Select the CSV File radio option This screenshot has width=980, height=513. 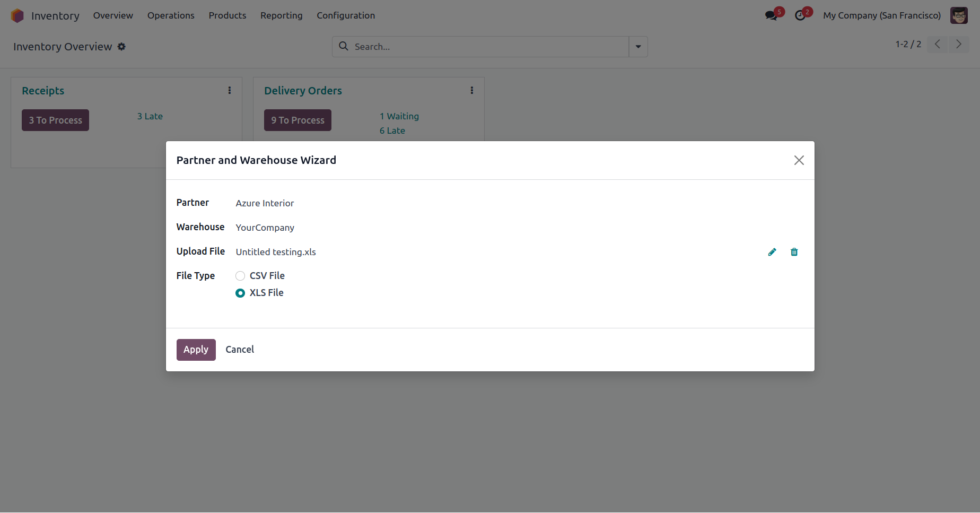pos(240,276)
